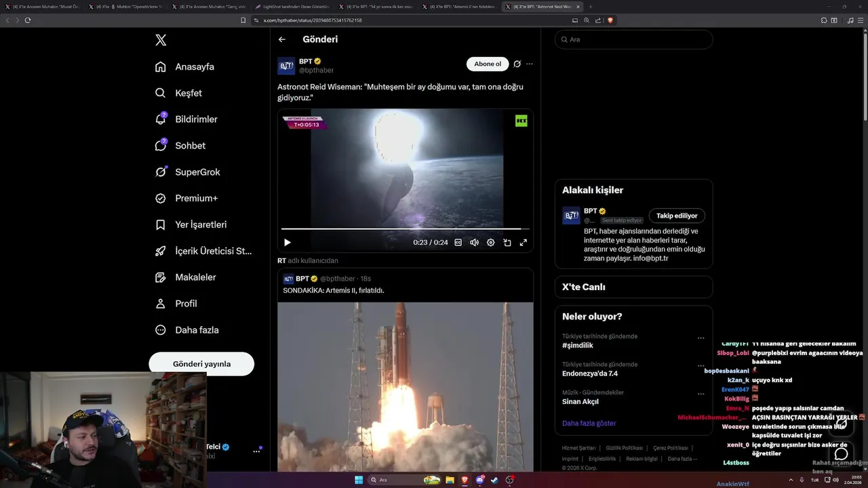Open Keşfet explore page
The image size is (868, 488).
click(179, 93)
